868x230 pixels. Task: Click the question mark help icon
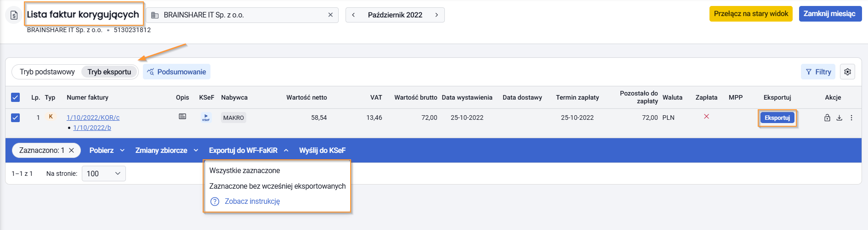tap(215, 202)
